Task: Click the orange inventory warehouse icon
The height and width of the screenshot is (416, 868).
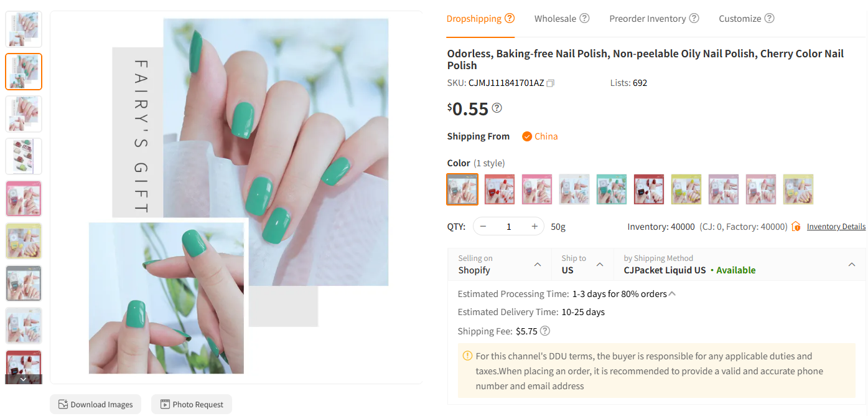Action: 796,227
